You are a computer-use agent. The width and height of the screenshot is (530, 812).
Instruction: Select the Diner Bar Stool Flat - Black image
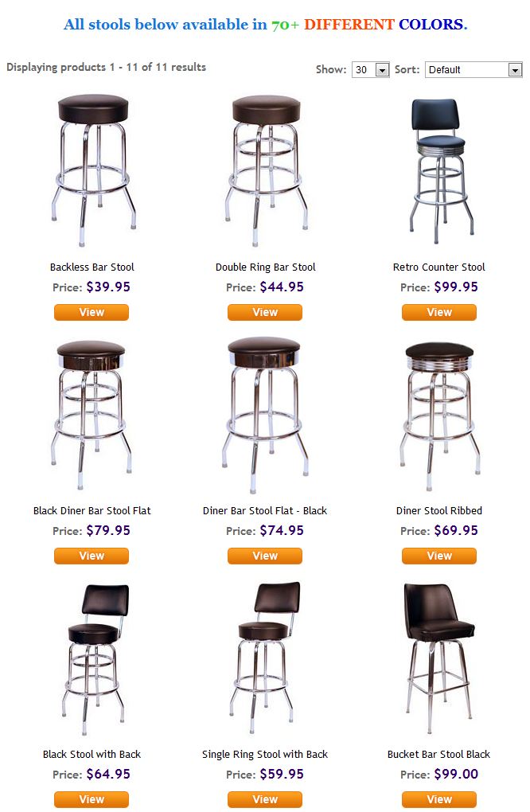pos(266,414)
